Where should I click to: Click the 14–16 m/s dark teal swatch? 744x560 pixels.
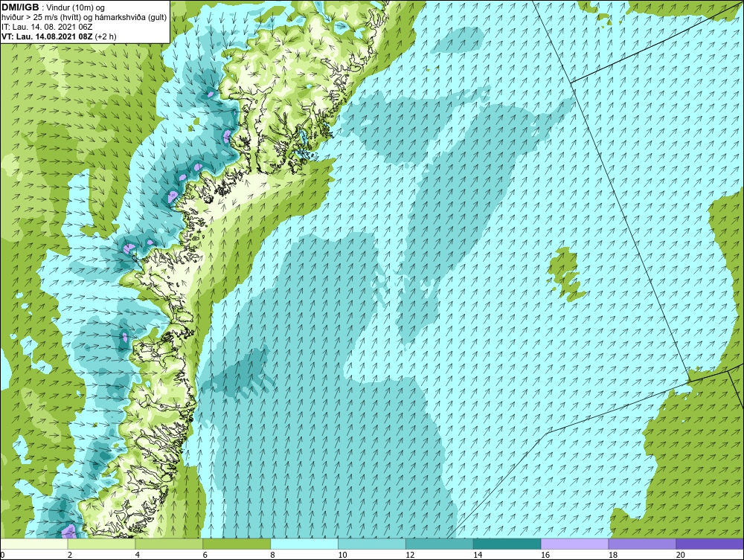[507, 544]
